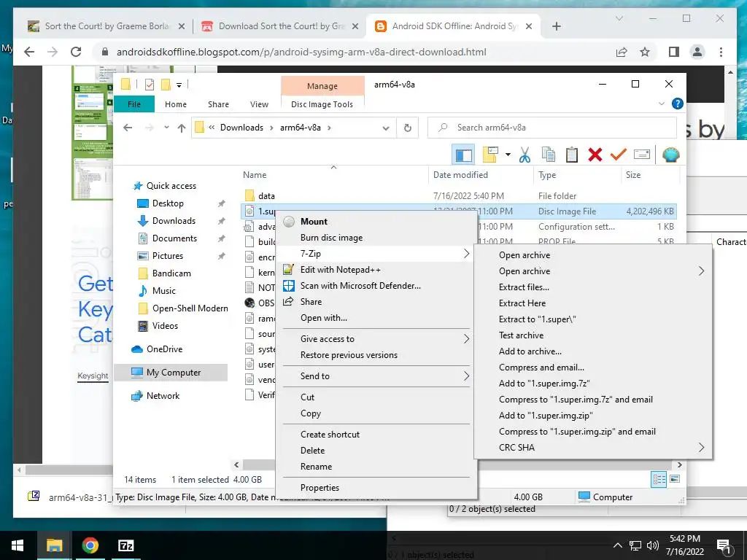747x560 pixels.
Task: Open the dropdown arrow beside move-to icon
Action: (508, 155)
